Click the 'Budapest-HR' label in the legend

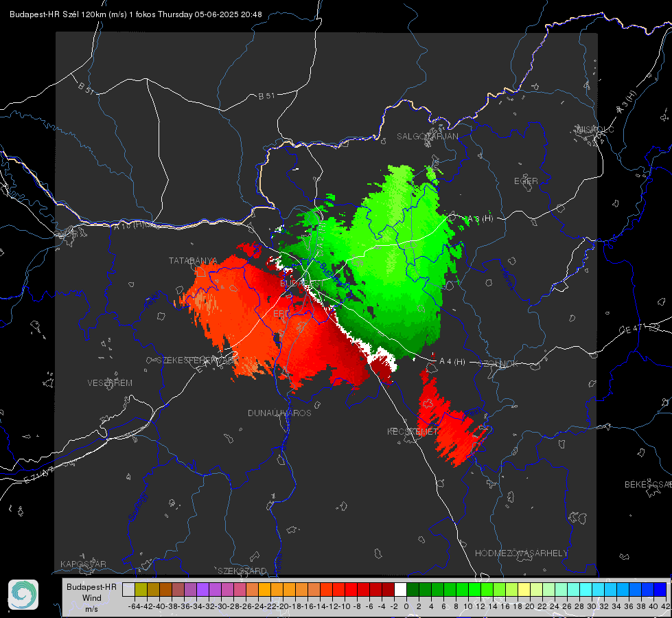91,586
